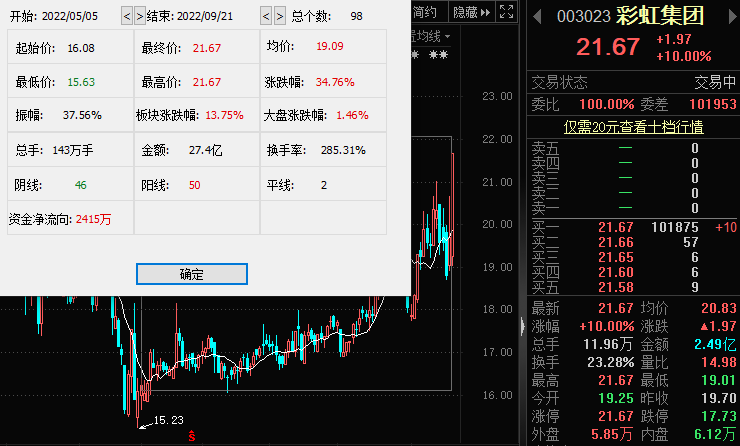Click the 买五 price 21.58 row
Screen dimensions: 740x446
(634, 287)
